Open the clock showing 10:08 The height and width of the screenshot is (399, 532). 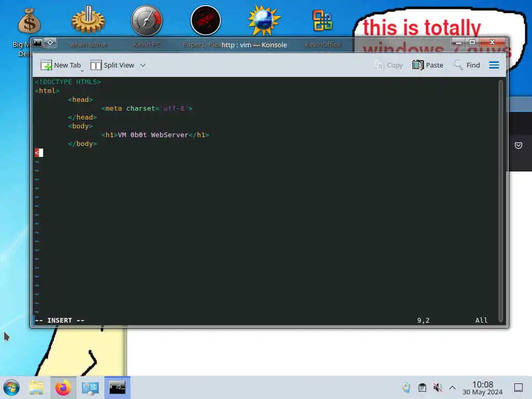[483, 388]
